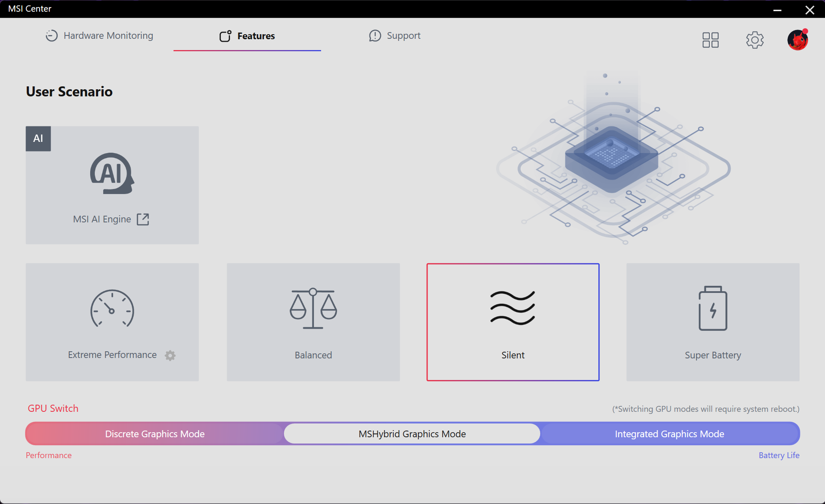
Task: Select the Balanced scenario card
Action: coord(313,322)
